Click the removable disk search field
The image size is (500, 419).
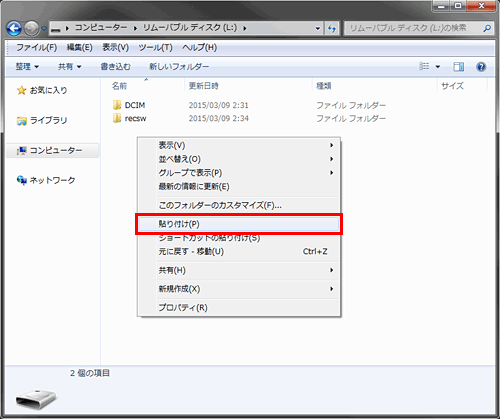pyautogui.click(x=413, y=28)
